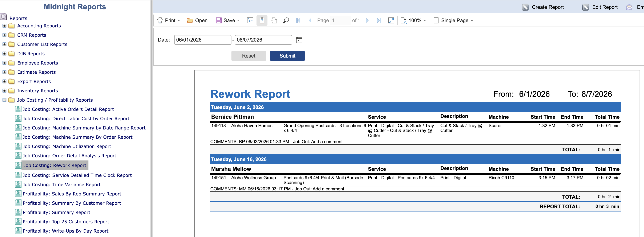
Task: Go to the next report page
Action: (367, 20)
